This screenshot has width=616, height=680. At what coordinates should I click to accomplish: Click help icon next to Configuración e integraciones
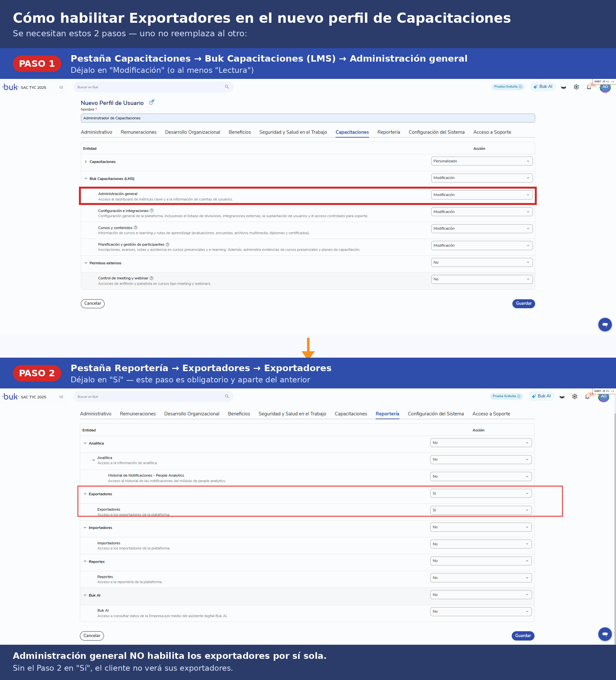(151, 210)
